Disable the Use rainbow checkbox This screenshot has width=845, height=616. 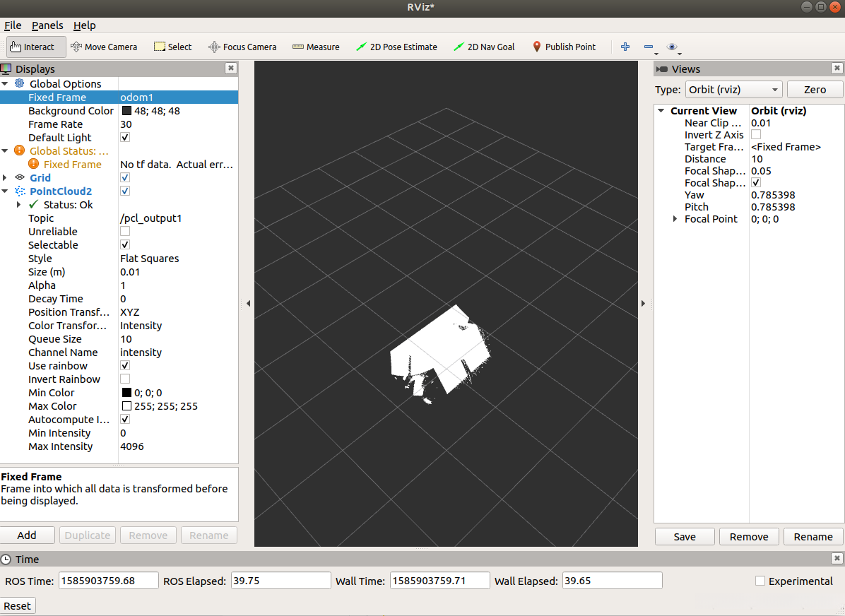[x=125, y=366]
